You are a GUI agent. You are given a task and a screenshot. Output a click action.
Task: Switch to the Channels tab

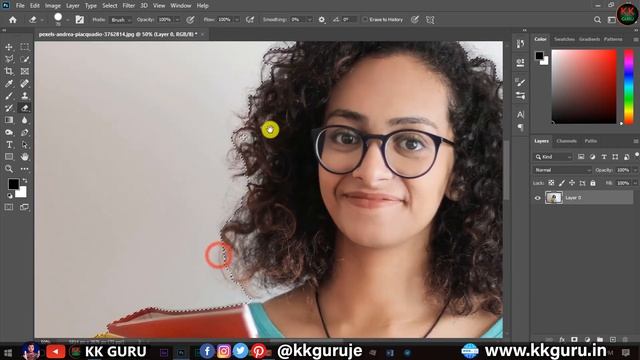pyautogui.click(x=567, y=141)
